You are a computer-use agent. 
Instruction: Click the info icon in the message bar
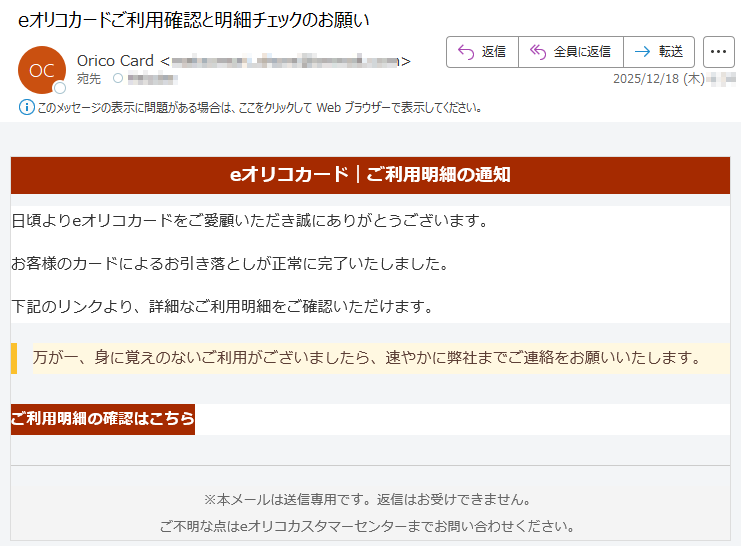click(26, 107)
